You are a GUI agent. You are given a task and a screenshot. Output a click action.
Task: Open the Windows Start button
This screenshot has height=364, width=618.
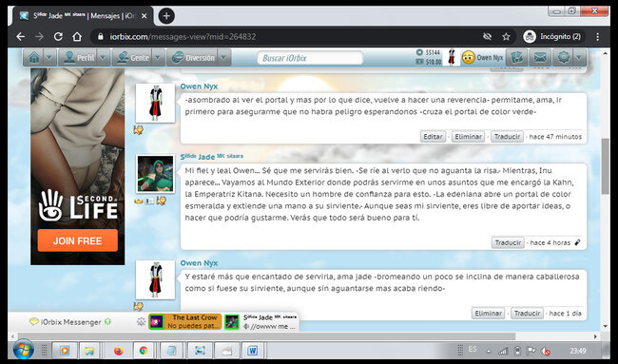point(23,350)
